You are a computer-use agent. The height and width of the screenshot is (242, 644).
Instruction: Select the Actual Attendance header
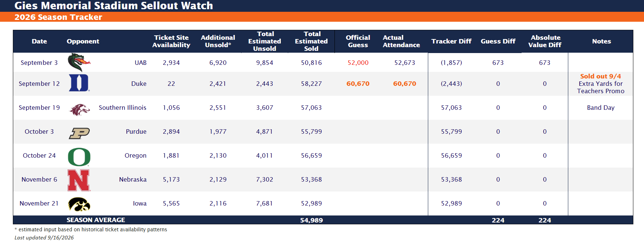[401, 41]
